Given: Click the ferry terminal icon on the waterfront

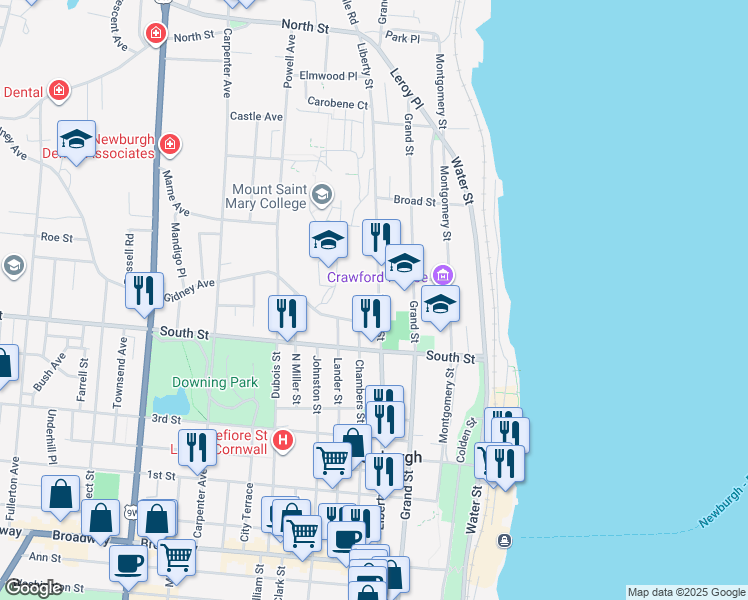Looking at the screenshot, I should coord(505,541).
